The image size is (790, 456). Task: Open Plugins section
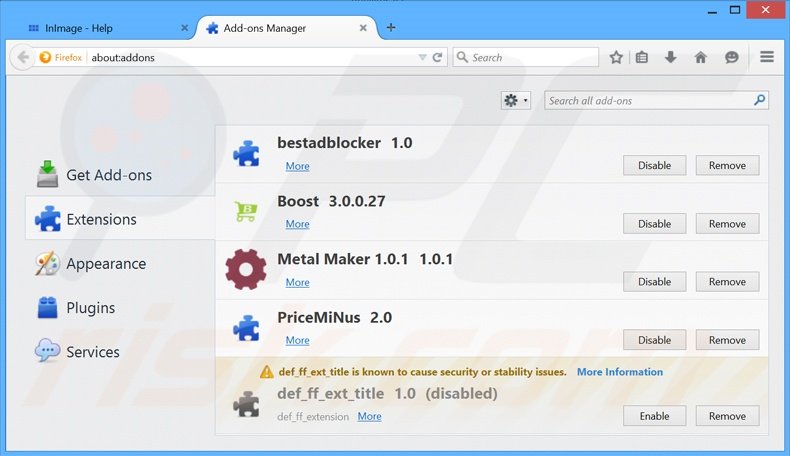click(120, 308)
